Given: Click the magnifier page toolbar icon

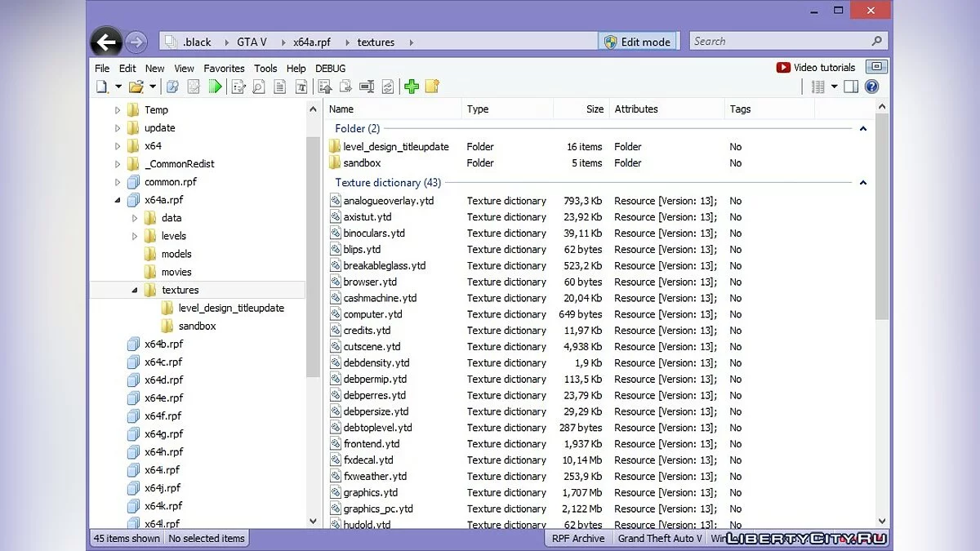Looking at the screenshot, I should coord(259,87).
